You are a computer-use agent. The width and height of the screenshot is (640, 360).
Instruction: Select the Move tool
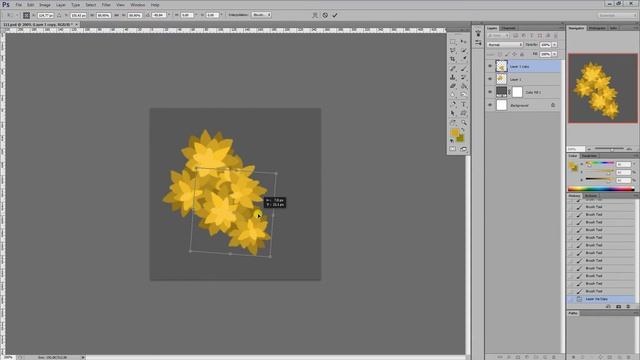pos(463,42)
